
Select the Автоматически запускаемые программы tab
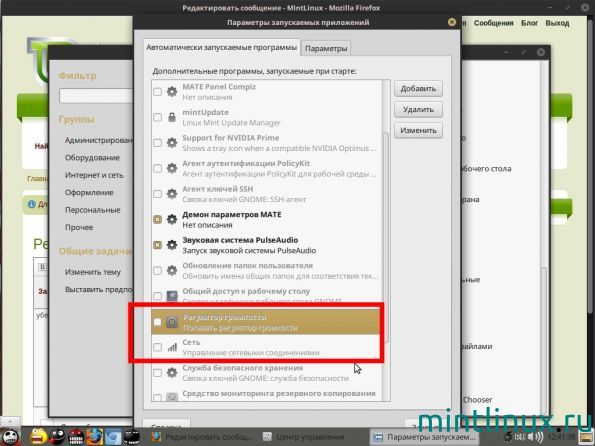tap(222, 47)
